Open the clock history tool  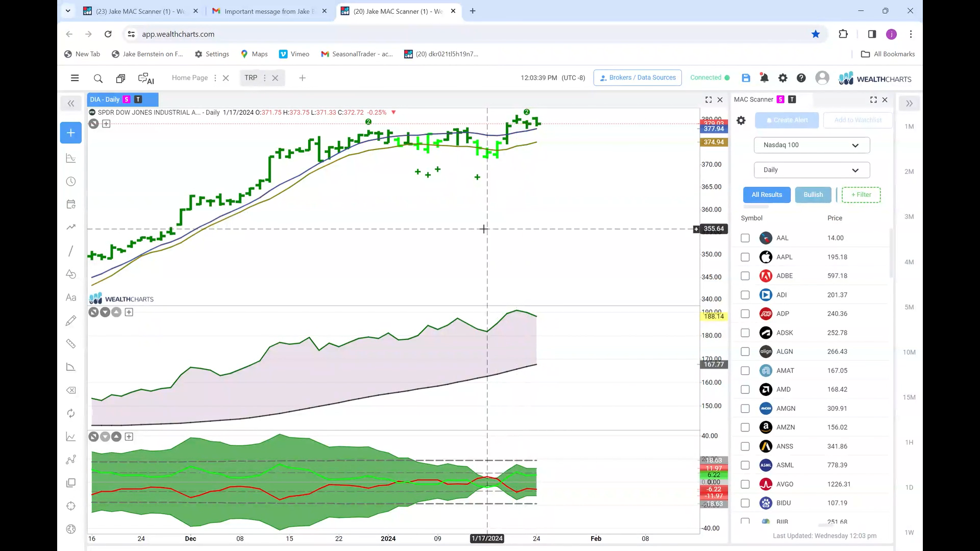click(71, 182)
